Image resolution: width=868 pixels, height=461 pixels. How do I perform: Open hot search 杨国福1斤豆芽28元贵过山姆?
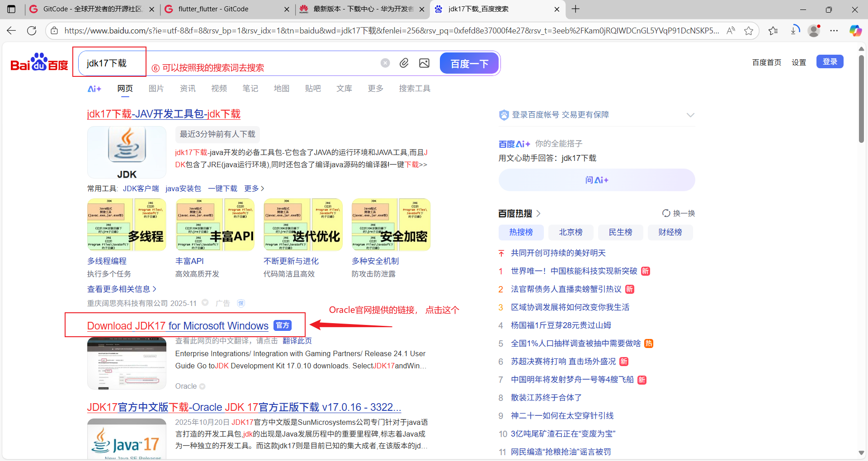pos(561,325)
